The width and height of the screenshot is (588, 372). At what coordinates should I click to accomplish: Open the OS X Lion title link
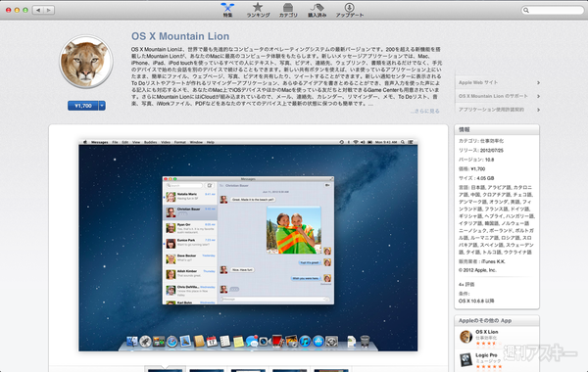(487, 332)
